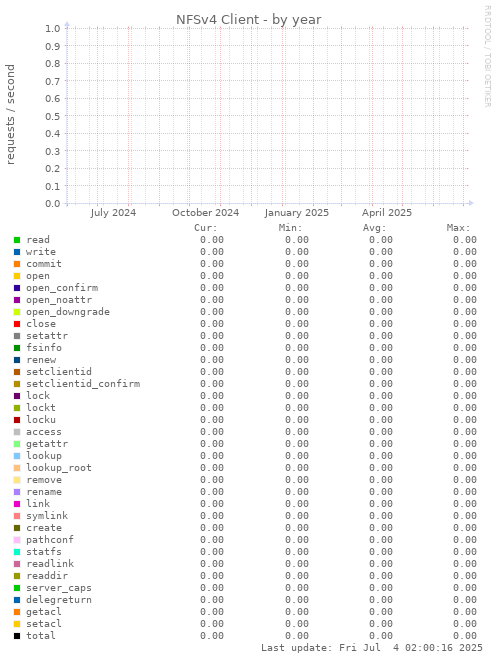Click the RRDTOOL / TOBI OETIKER watermark
Screen dimensions: 497x660
[x=488, y=56]
